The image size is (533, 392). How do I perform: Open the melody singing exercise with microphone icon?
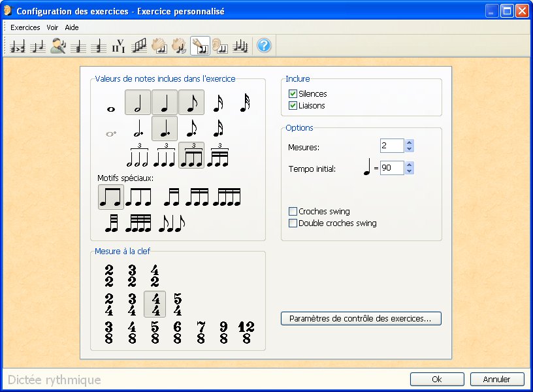point(58,46)
